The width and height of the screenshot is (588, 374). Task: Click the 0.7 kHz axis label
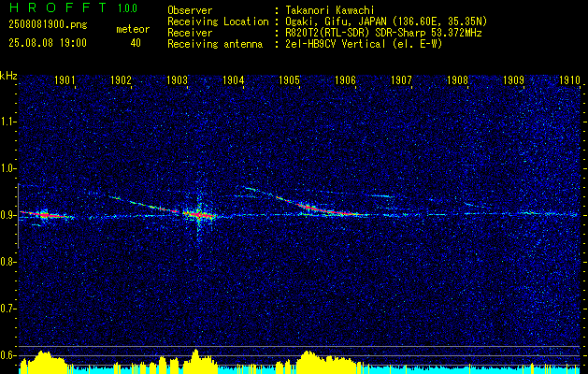pos(7,309)
